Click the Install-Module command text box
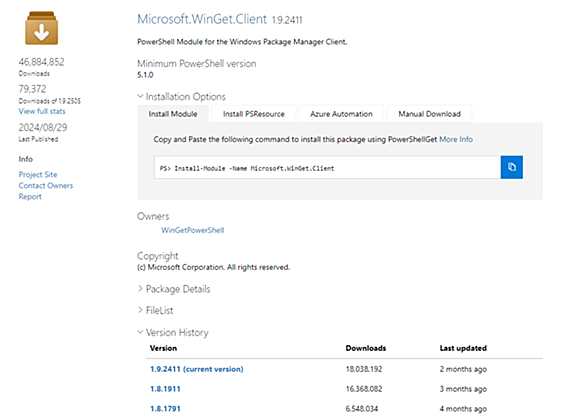 (x=327, y=167)
